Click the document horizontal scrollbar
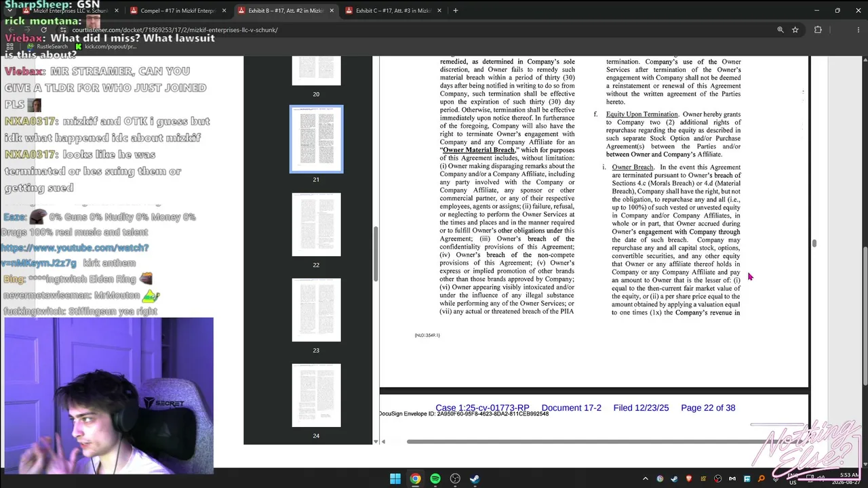The height and width of the screenshot is (488, 868). click(587, 441)
